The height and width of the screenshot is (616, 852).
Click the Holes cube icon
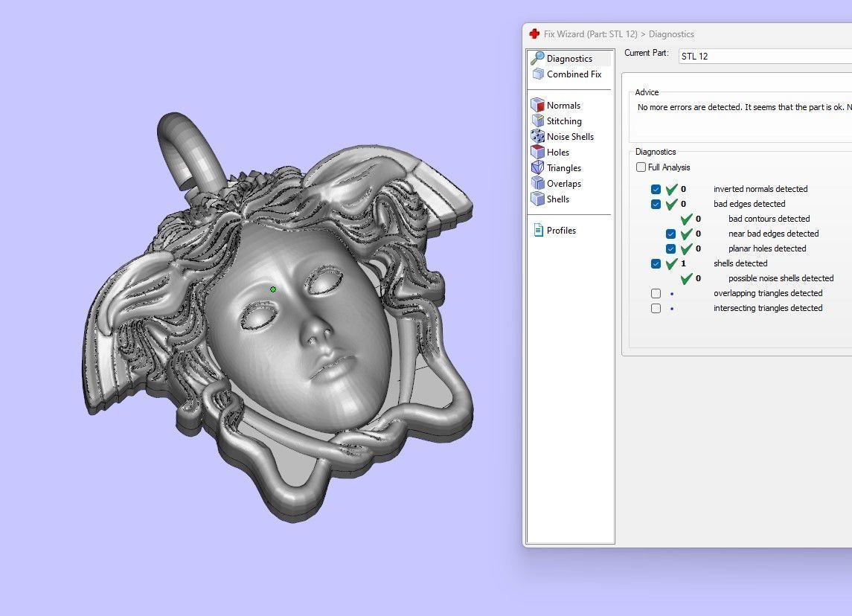pos(537,152)
